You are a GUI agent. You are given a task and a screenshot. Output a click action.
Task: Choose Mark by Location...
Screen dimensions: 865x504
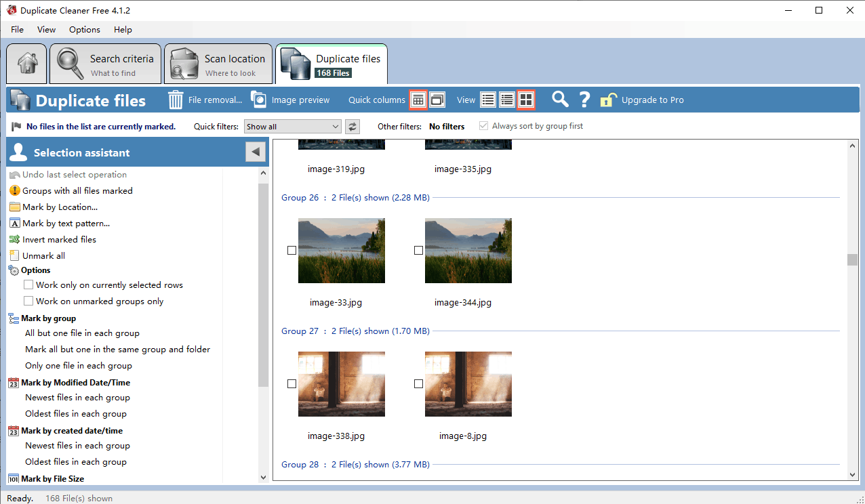click(54, 207)
